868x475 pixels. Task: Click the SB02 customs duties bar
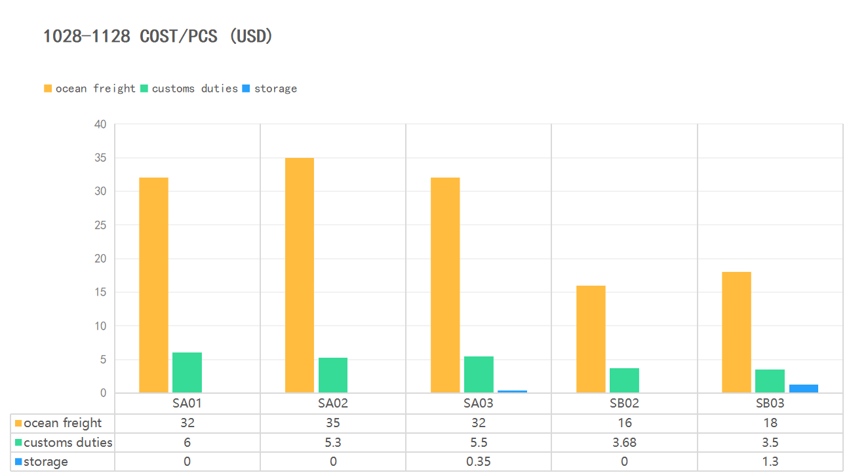[624, 381]
